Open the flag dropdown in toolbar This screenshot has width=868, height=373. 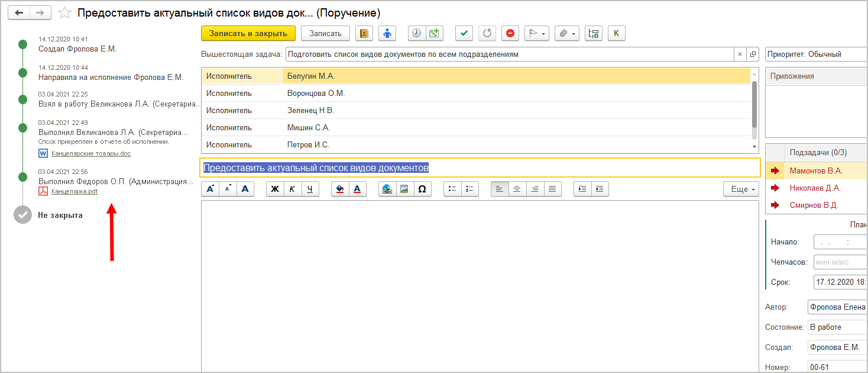(537, 33)
